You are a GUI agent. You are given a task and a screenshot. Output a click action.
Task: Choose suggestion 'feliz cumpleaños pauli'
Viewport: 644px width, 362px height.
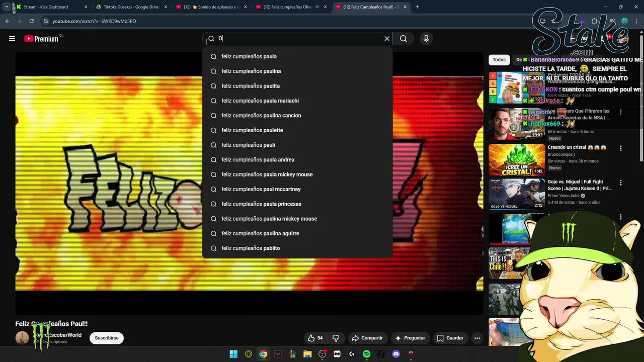(297, 145)
